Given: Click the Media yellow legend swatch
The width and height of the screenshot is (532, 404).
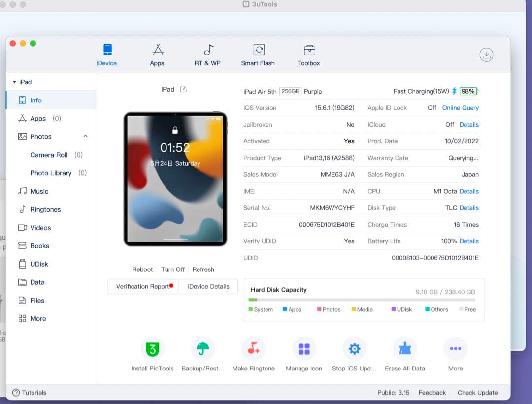Looking at the screenshot, I should (x=354, y=309).
